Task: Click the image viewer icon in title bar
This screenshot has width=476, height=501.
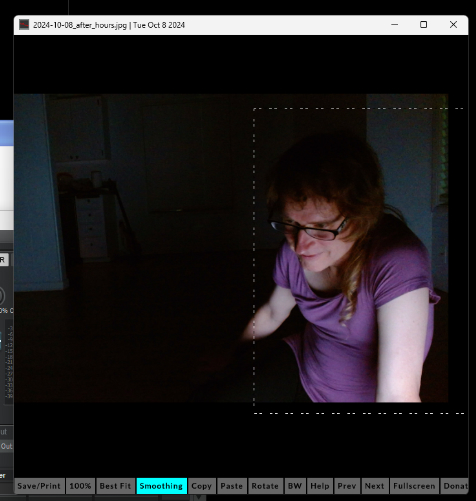Action: [x=24, y=25]
